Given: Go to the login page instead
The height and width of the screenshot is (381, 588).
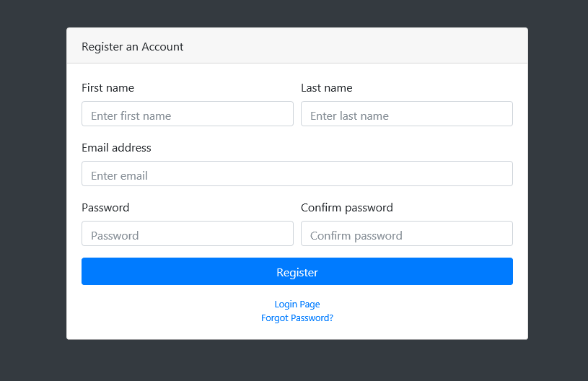Looking at the screenshot, I should (x=297, y=304).
